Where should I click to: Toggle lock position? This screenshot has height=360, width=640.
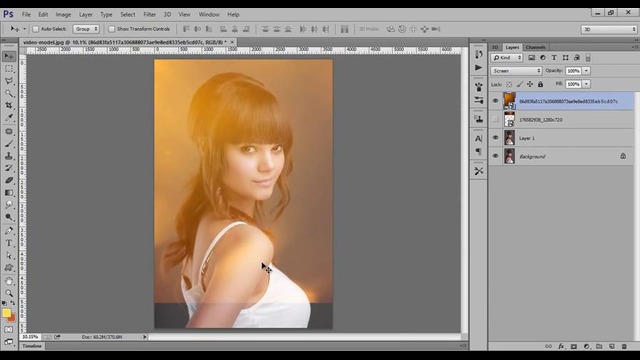[x=530, y=84]
